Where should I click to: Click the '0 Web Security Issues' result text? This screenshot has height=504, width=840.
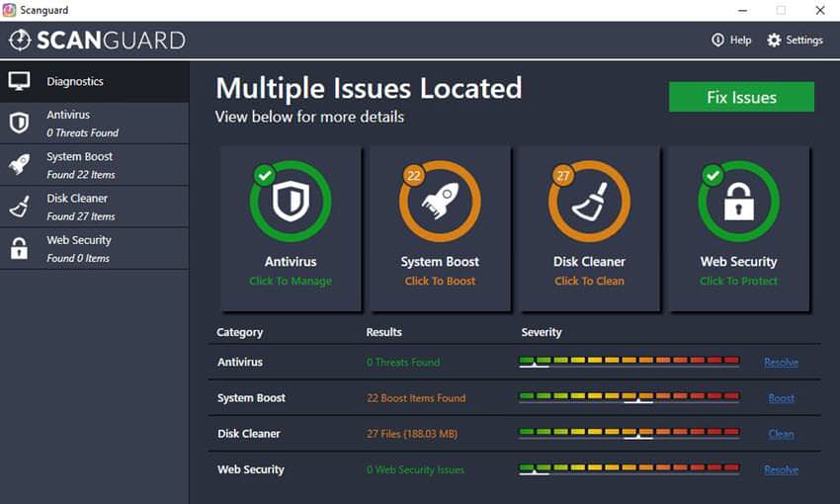(415, 469)
